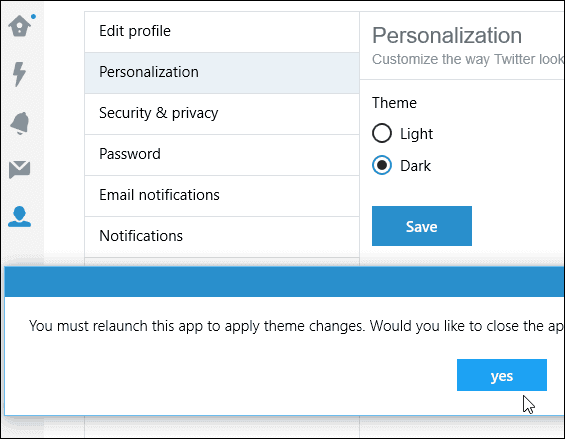This screenshot has height=439, width=565.
Task: Open the Edit profile settings section
Action: [x=222, y=32]
